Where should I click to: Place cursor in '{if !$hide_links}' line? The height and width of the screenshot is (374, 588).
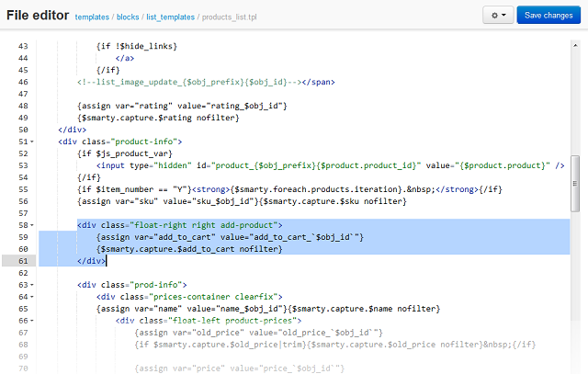pyautogui.click(x=137, y=46)
